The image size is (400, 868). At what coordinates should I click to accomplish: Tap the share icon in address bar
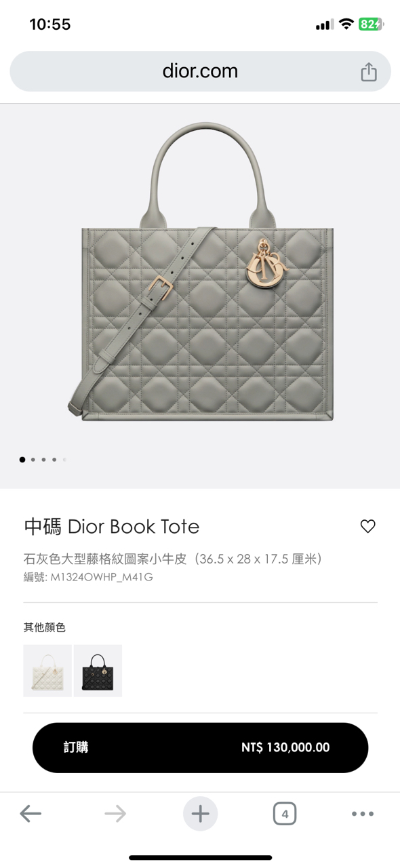[x=368, y=71]
